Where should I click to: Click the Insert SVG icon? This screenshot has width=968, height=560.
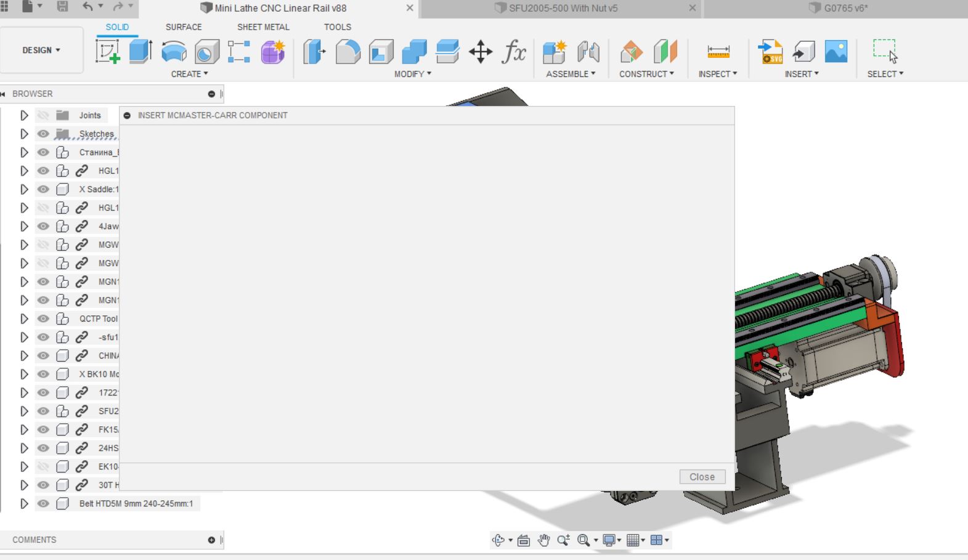pyautogui.click(x=770, y=52)
